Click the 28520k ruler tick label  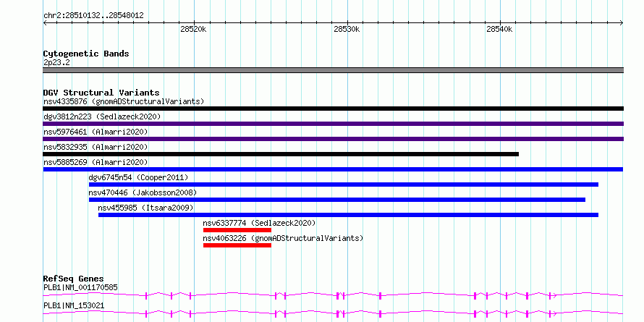pyautogui.click(x=193, y=30)
